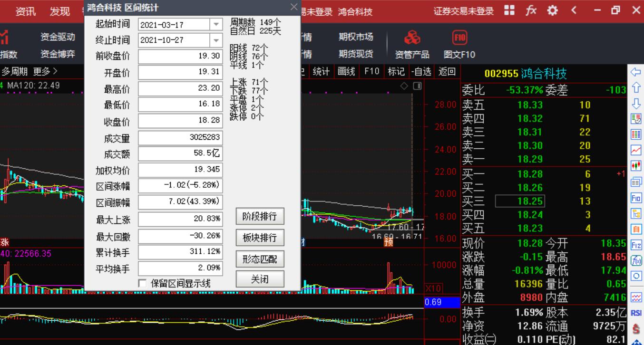The width and height of the screenshot is (644, 345).
Task: Click the 形态匹配 button
Action: [x=260, y=259]
